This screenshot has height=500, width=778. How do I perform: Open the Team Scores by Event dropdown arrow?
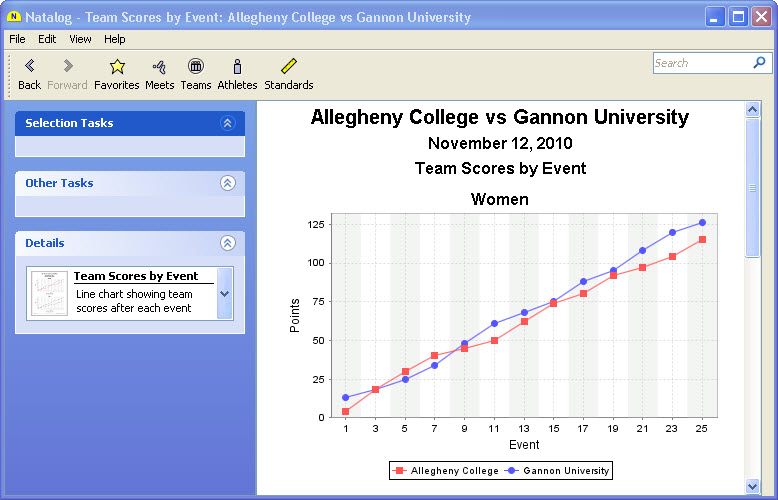(x=224, y=294)
